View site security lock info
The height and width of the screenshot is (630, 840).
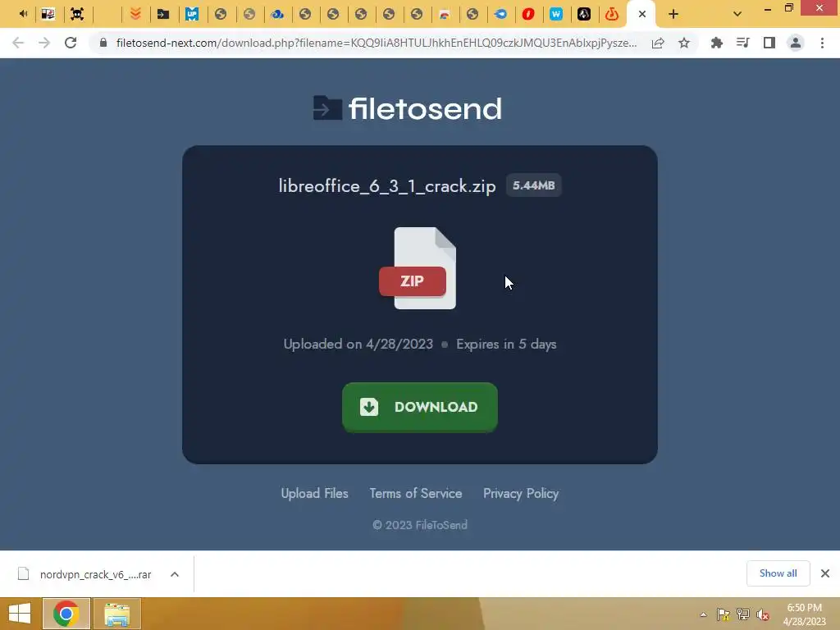[103, 43]
